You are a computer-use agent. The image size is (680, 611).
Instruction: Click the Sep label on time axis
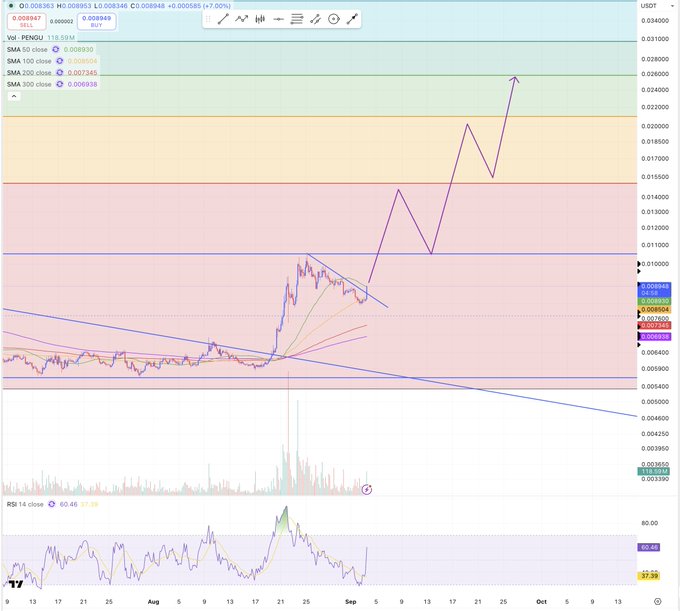(x=350, y=602)
